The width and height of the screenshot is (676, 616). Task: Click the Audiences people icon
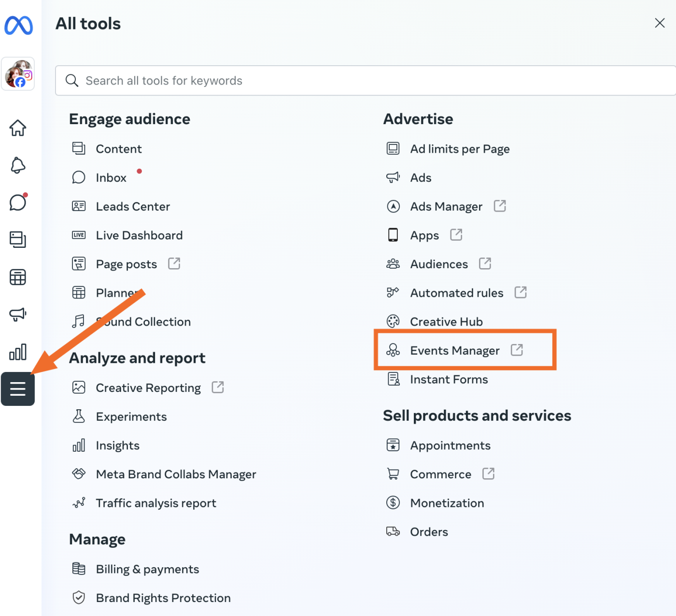pyautogui.click(x=393, y=264)
